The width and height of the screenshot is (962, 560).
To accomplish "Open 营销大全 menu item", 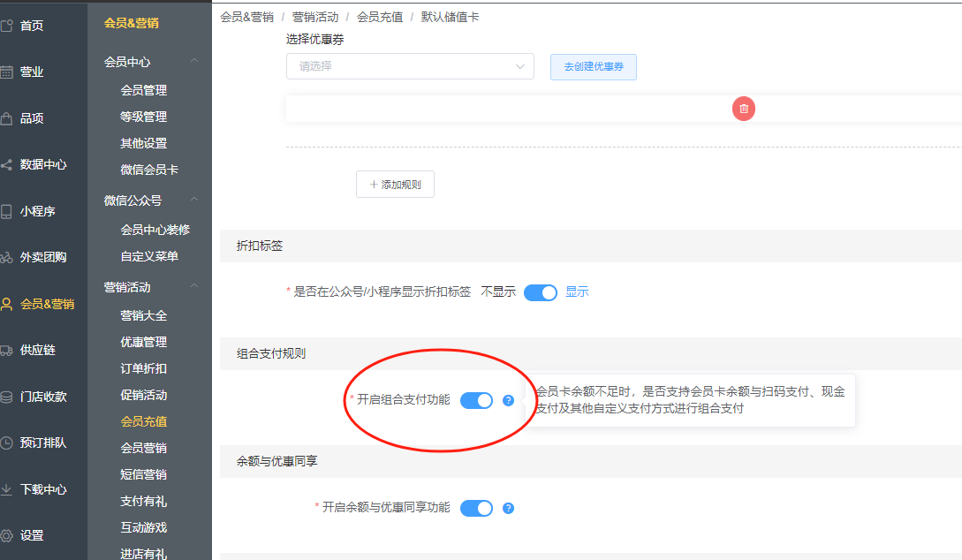I will 144,316.
